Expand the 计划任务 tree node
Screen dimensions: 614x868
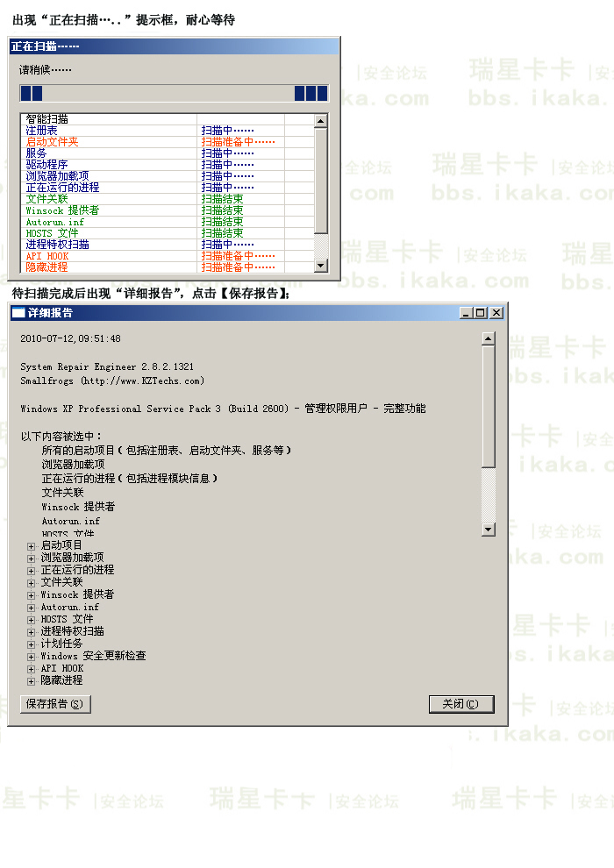(x=31, y=644)
